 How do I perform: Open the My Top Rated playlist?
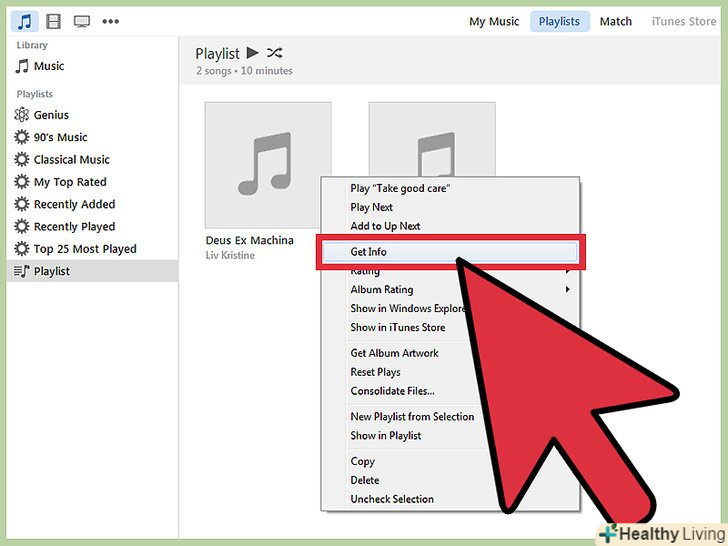(x=70, y=182)
